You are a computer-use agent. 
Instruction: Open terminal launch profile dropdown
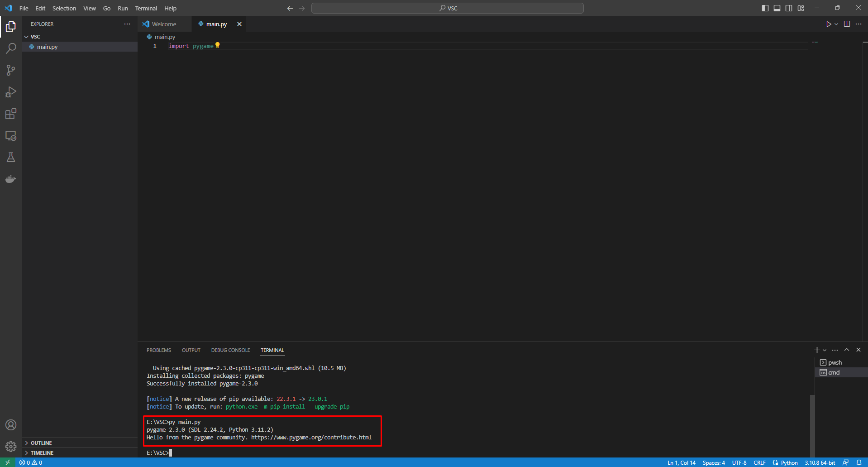825,350
